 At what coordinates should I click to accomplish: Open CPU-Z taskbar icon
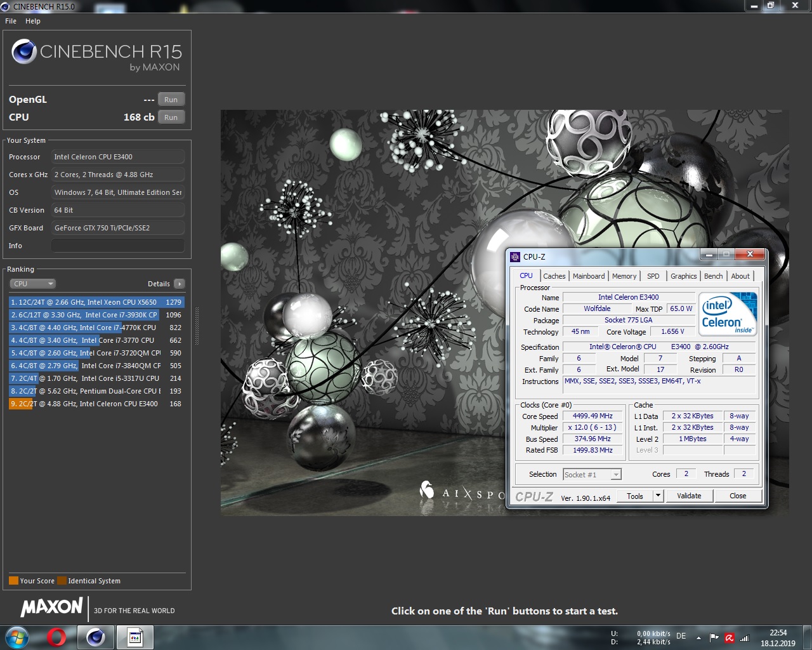point(135,637)
